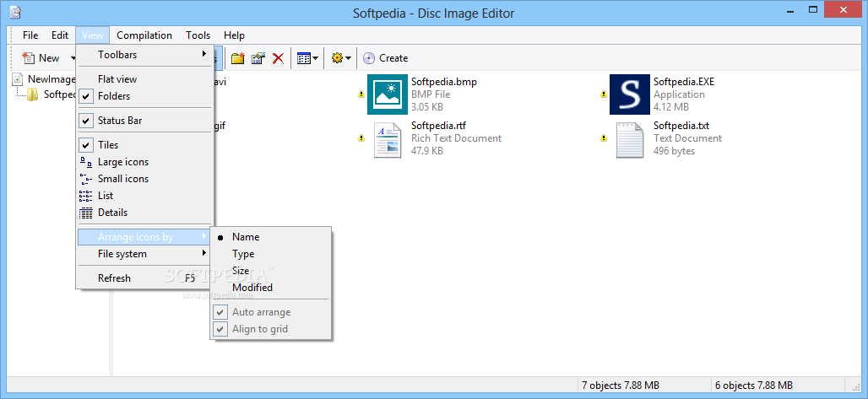Viewport: 868px width, 399px height.
Task: Click warning icon beside Softpedia.txt
Action: pyautogui.click(x=604, y=138)
